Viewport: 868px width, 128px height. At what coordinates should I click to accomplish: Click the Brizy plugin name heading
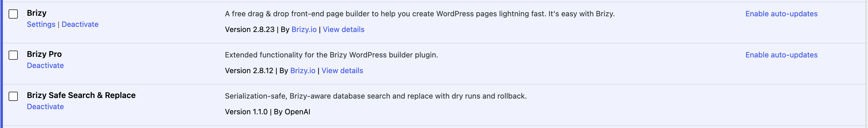click(37, 13)
